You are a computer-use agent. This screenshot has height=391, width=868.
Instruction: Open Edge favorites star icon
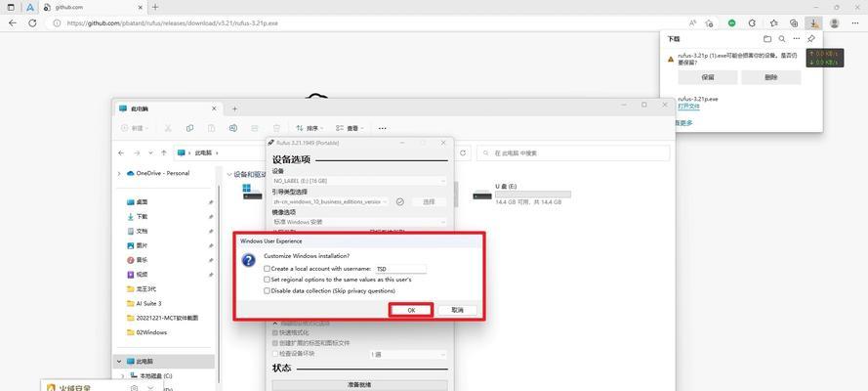[x=774, y=23]
